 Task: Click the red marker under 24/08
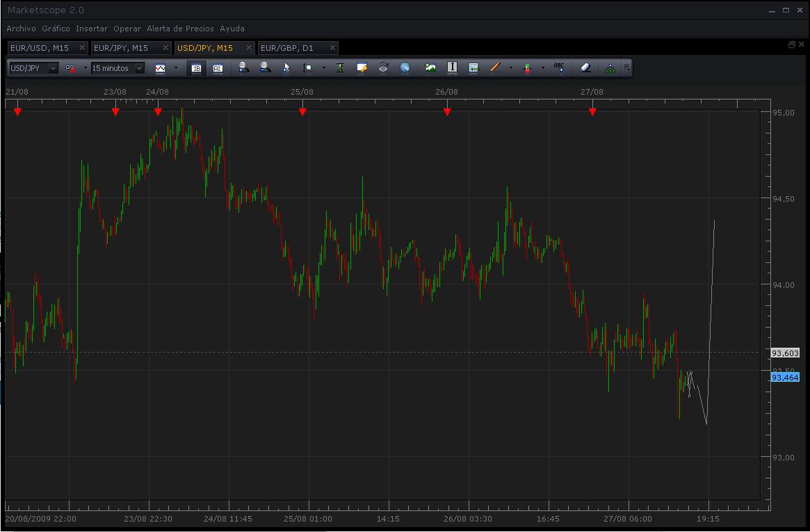click(x=158, y=112)
